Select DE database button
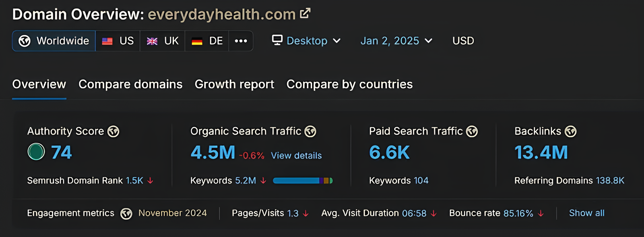This screenshot has height=237, width=644. pyautogui.click(x=207, y=41)
